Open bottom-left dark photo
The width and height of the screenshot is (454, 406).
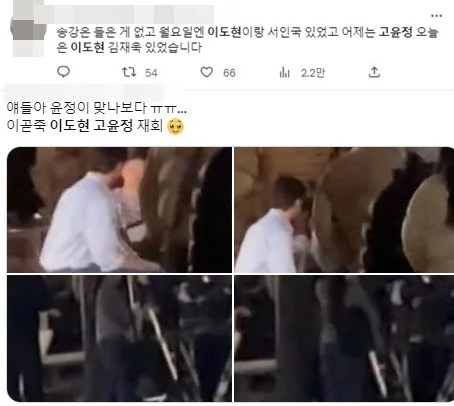[119, 338]
